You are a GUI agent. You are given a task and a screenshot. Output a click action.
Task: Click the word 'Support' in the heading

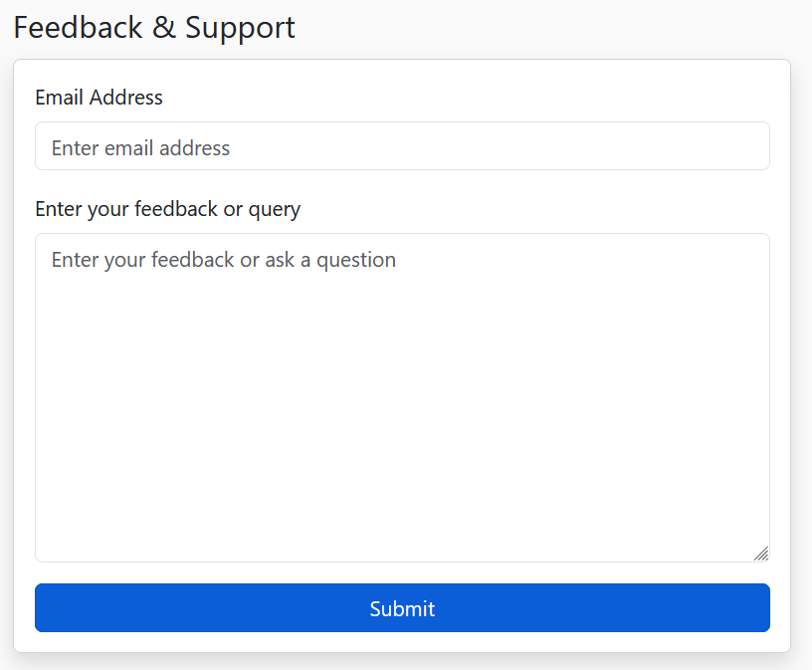pos(240,27)
